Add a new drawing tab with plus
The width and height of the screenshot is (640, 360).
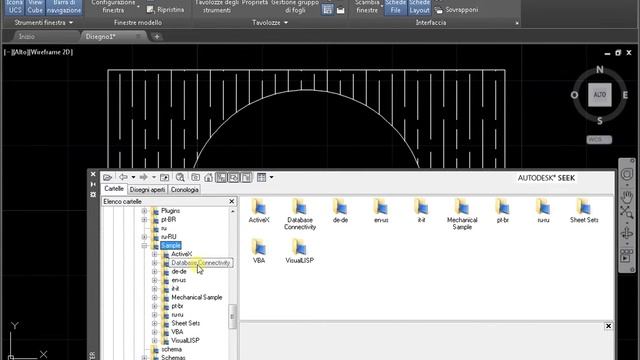point(157,37)
